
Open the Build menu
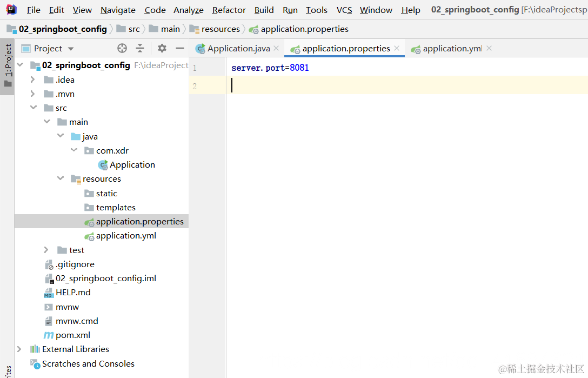264,10
